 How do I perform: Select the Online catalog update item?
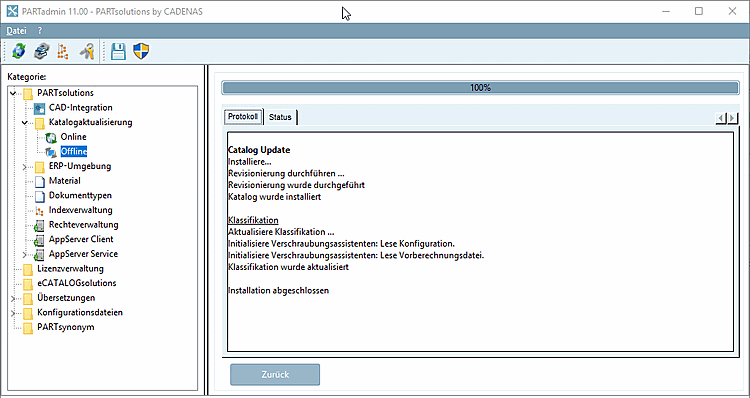(73, 137)
